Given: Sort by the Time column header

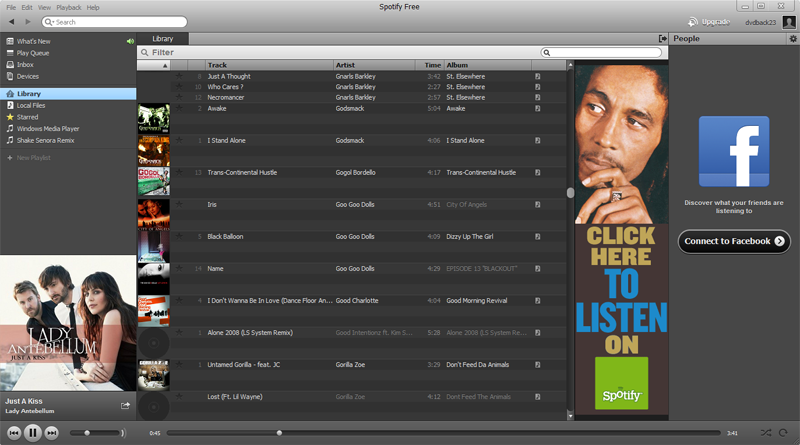Looking at the screenshot, I should pyautogui.click(x=430, y=65).
